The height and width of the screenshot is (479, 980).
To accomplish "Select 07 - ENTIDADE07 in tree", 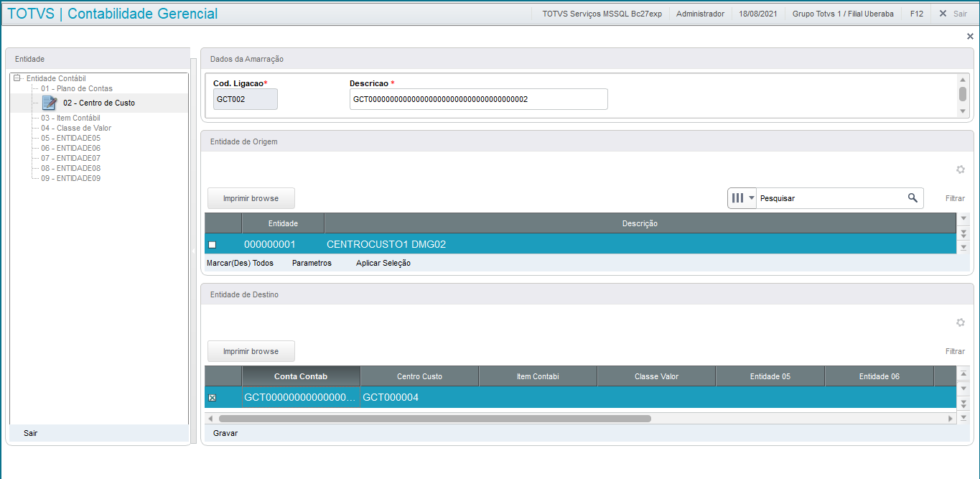I will pos(70,158).
